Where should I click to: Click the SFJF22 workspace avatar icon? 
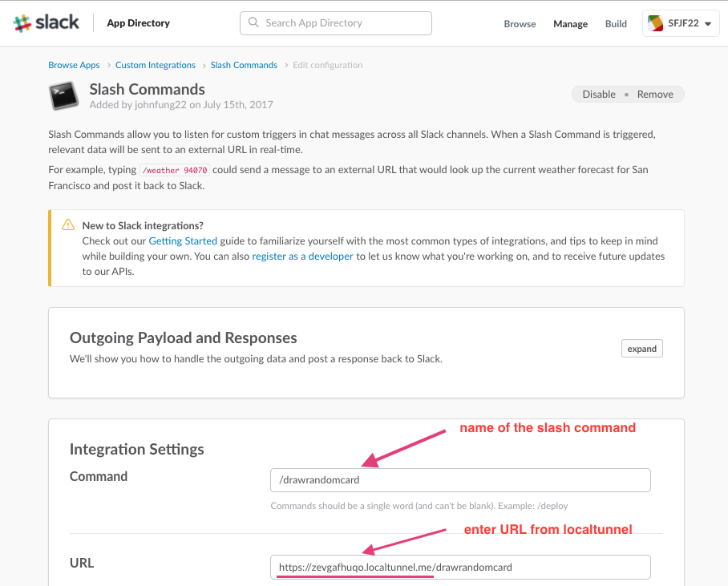(655, 23)
